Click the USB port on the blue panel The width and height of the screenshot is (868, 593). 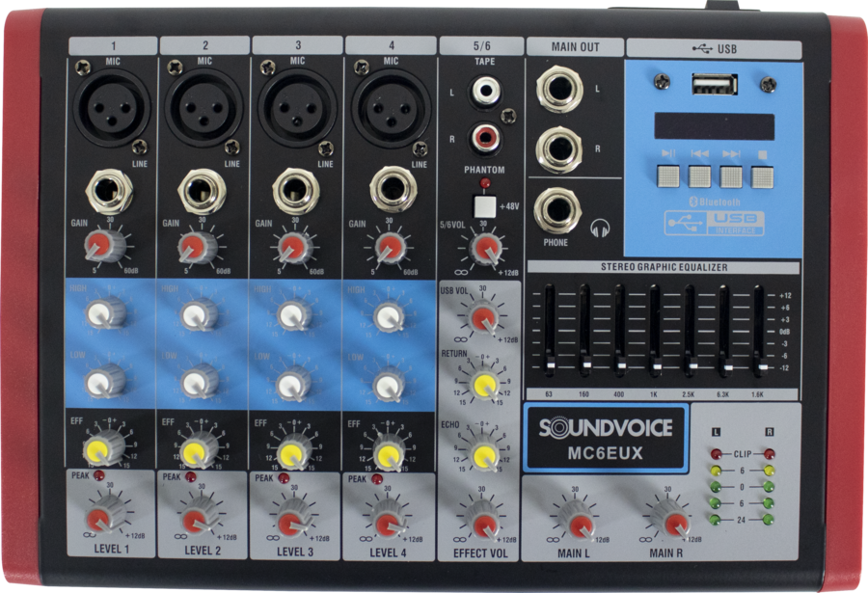714,85
